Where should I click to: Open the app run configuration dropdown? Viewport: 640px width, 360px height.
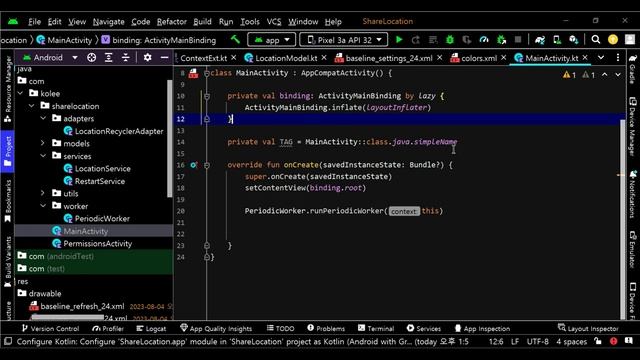pyautogui.click(x=271, y=40)
